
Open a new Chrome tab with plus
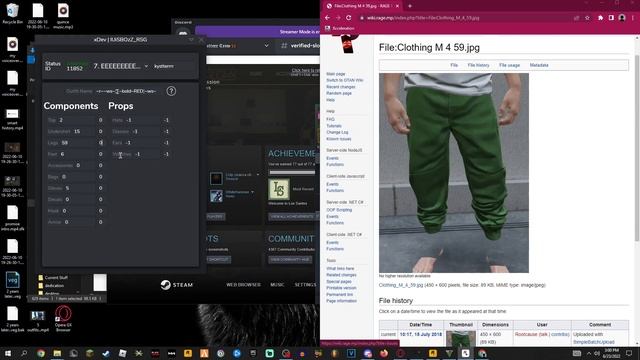point(410,6)
